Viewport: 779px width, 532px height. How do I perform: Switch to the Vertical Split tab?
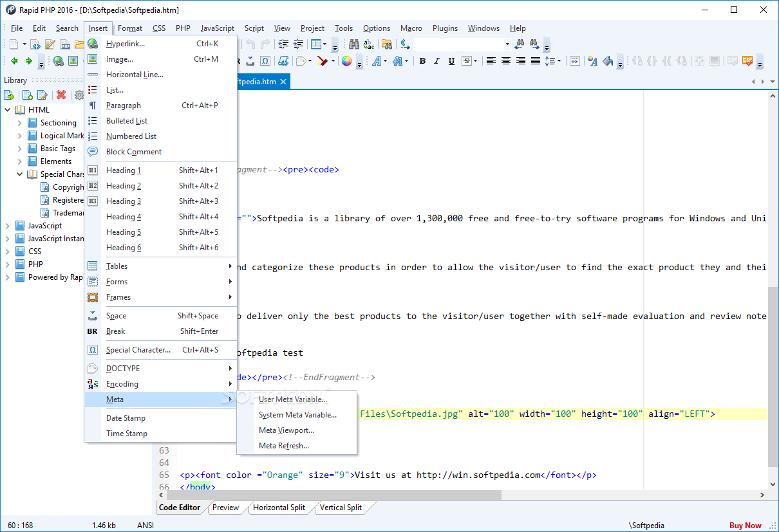341,508
